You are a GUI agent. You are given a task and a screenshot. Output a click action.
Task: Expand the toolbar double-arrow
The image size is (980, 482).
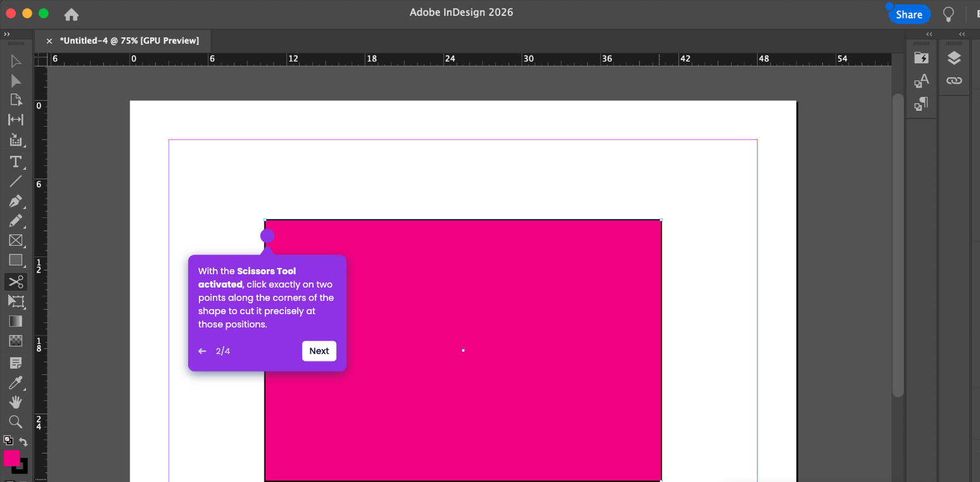[7, 34]
